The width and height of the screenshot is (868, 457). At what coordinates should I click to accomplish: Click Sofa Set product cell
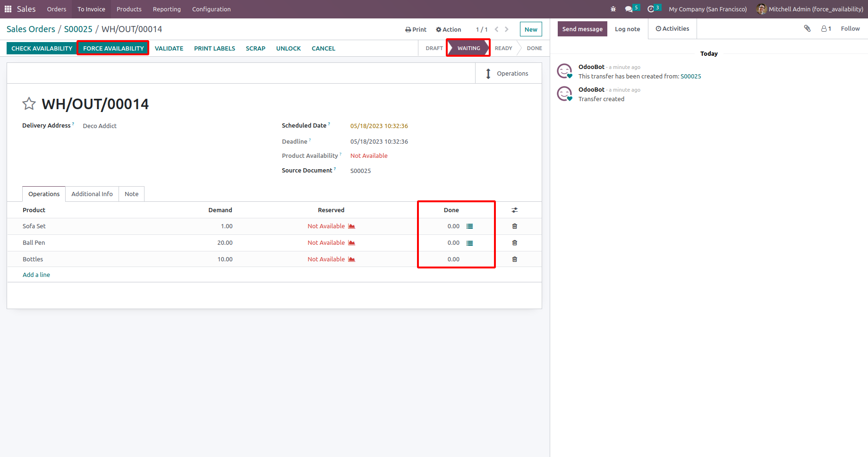[34, 226]
